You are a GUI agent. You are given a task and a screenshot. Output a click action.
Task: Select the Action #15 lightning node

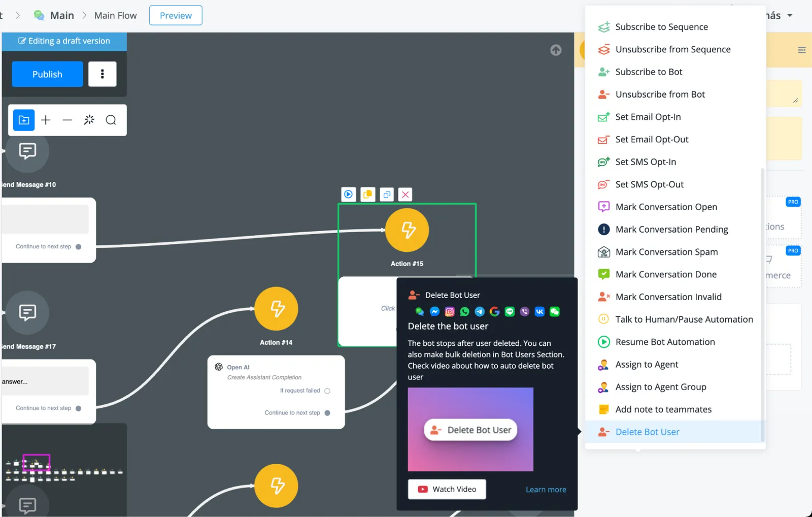pos(407,230)
